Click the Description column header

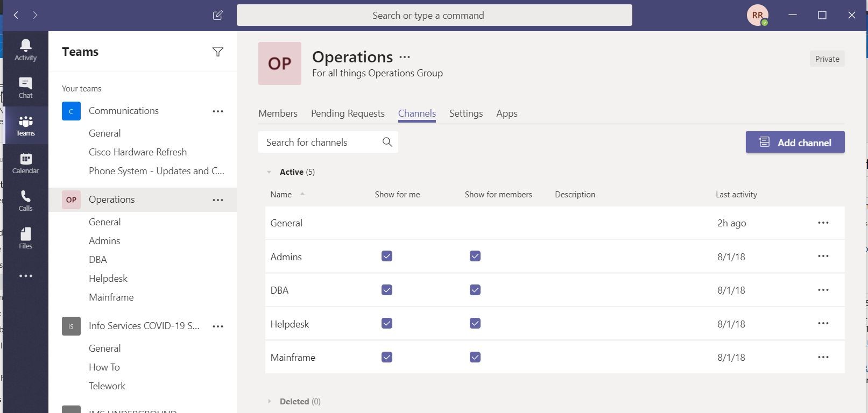point(575,195)
